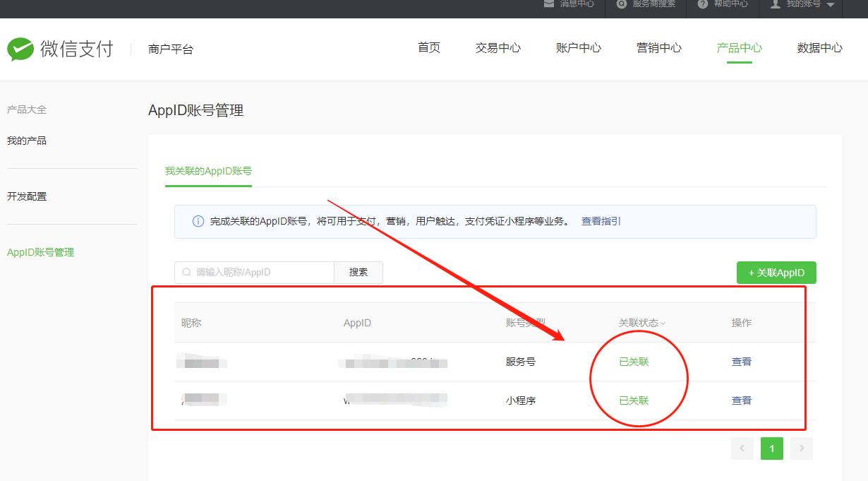Open the 查看指引 link
Screen dimensions: 868x481
(x=601, y=221)
